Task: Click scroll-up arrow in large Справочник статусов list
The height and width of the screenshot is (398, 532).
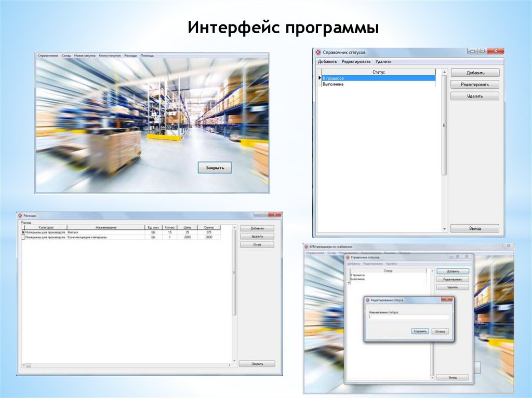Action: (x=445, y=72)
